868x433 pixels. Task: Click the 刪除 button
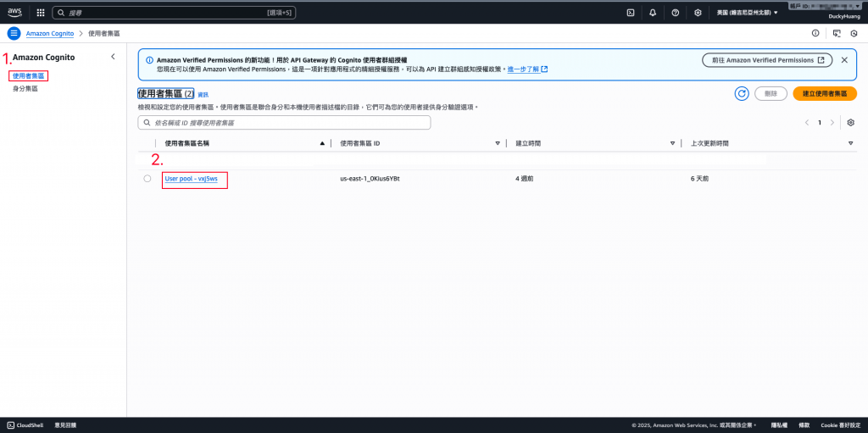tap(771, 93)
